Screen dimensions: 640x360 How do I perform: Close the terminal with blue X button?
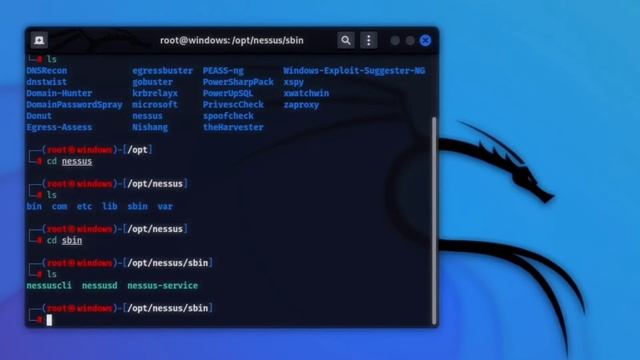[425, 40]
